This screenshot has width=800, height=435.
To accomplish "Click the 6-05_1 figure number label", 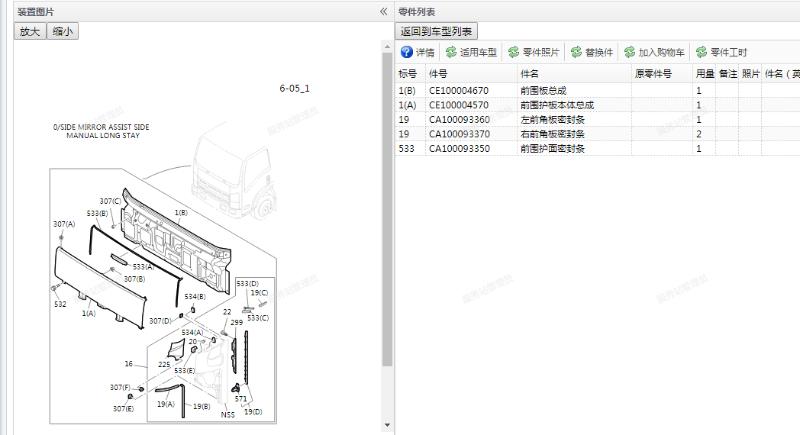I will (294, 88).
